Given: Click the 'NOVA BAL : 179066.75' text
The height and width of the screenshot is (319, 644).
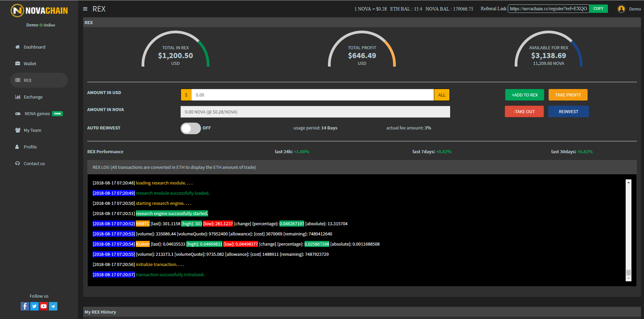Looking at the screenshot, I should tap(449, 9).
